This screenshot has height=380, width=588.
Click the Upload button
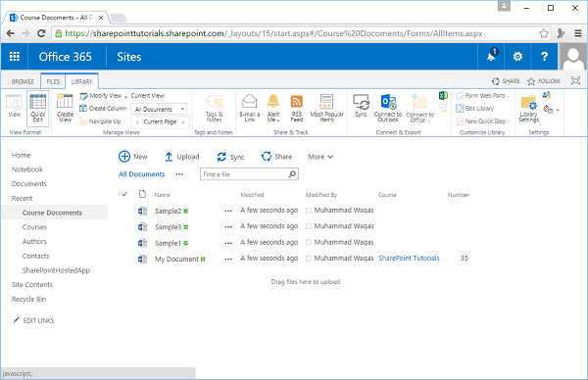pyautogui.click(x=182, y=157)
